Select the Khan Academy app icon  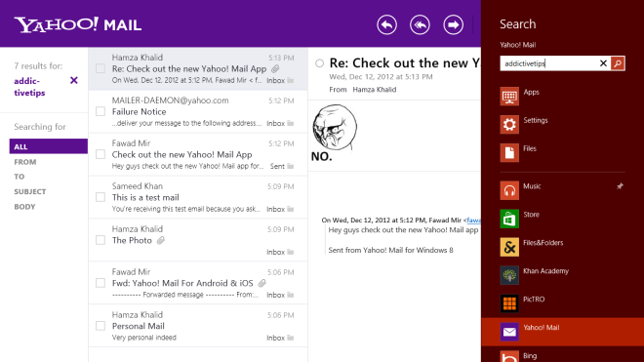(x=509, y=275)
